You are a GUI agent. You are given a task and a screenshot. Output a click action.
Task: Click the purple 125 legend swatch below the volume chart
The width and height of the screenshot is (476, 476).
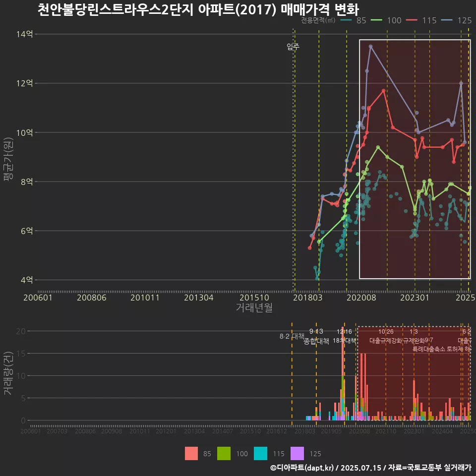pos(297,454)
